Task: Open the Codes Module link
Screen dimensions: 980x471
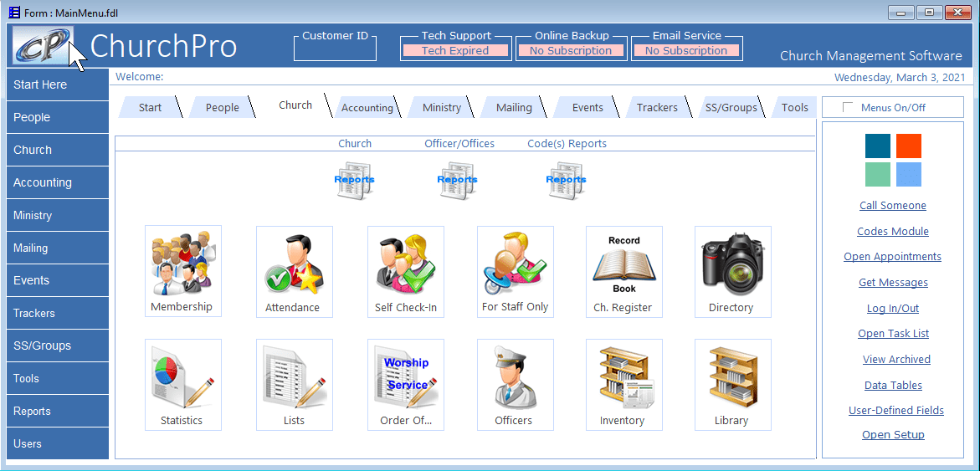Action: click(x=892, y=231)
